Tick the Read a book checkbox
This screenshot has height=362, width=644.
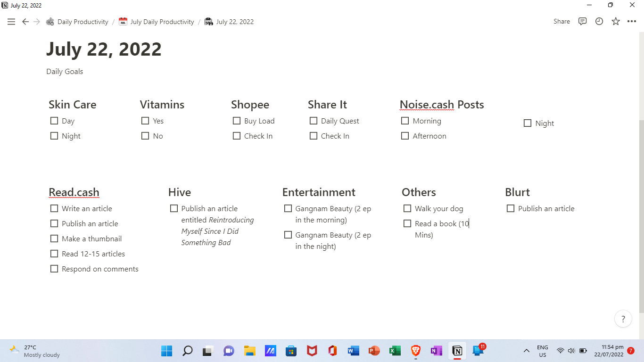(407, 223)
